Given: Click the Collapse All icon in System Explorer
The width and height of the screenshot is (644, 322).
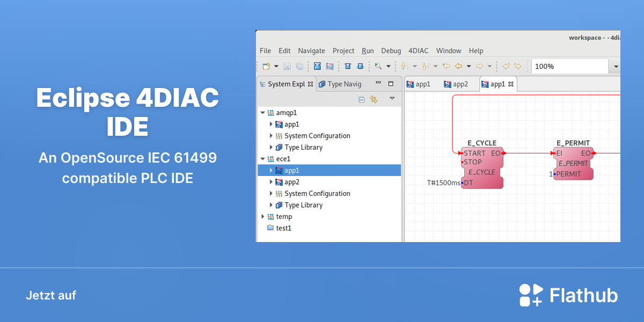Looking at the screenshot, I should (x=362, y=99).
